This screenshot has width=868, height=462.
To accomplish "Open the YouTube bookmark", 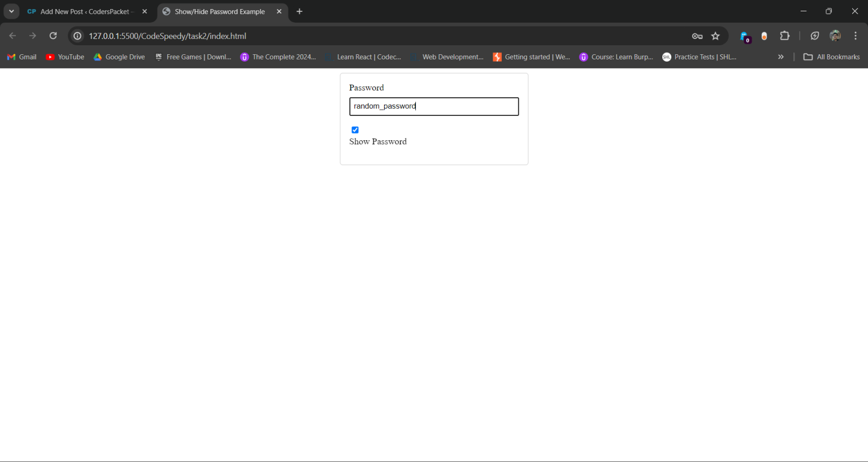I will pyautogui.click(x=64, y=57).
